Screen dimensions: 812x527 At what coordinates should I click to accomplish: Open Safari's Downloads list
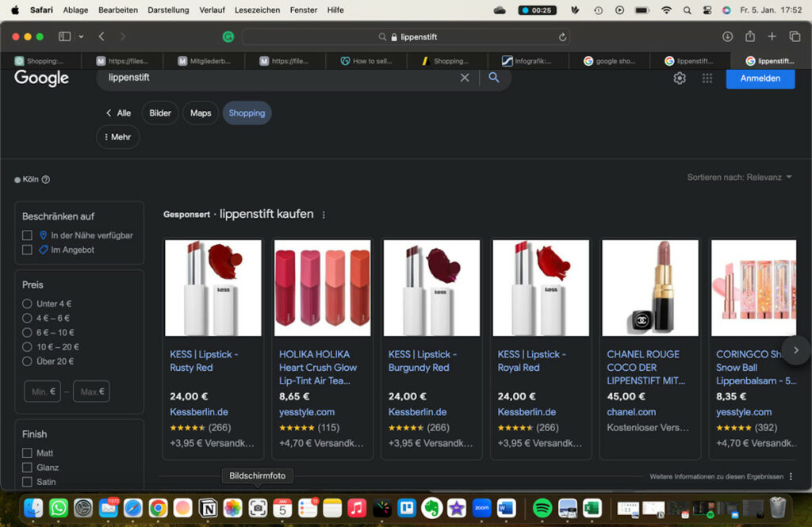coord(726,36)
